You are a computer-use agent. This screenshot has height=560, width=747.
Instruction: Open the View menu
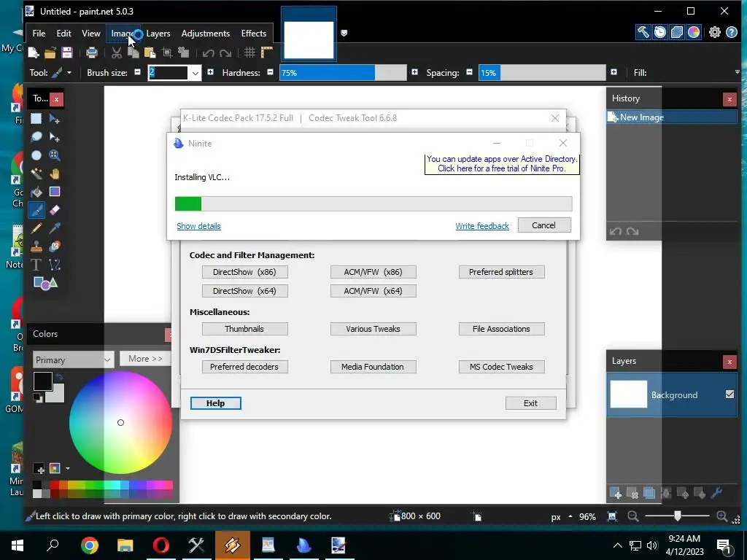(91, 34)
